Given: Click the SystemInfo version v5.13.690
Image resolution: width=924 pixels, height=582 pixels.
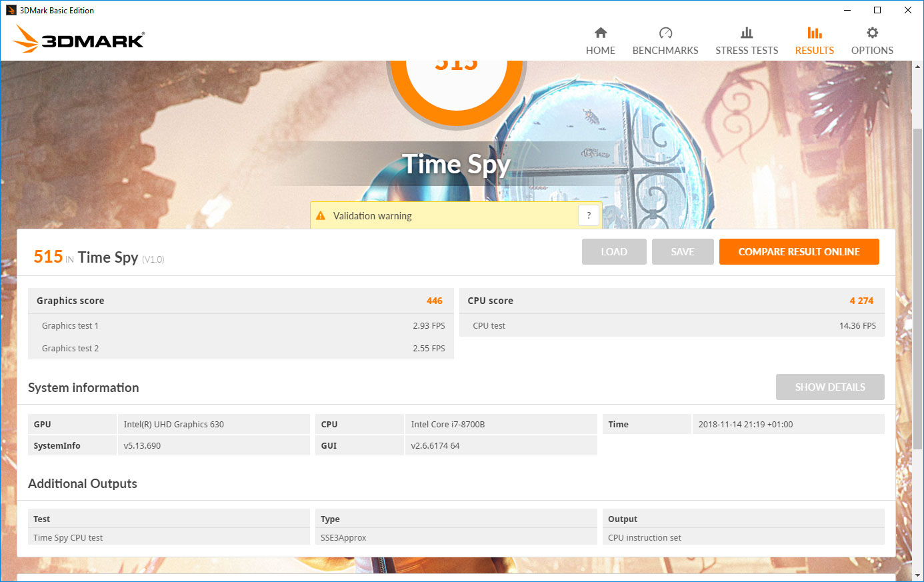Looking at the screenshot, I should pyautogui.click(x=142, y=446).
